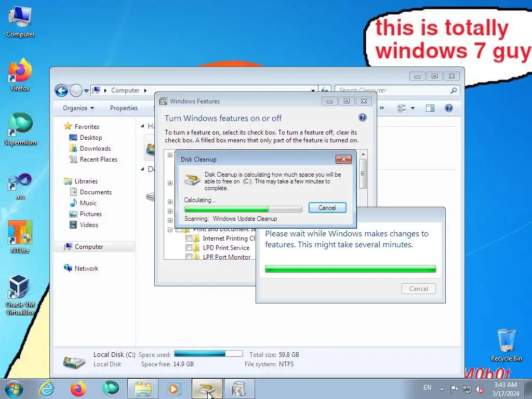This screenshot has width=532, height=399.
Task: Switch to Disk Cleanup taskbar button
Action: 207,389
